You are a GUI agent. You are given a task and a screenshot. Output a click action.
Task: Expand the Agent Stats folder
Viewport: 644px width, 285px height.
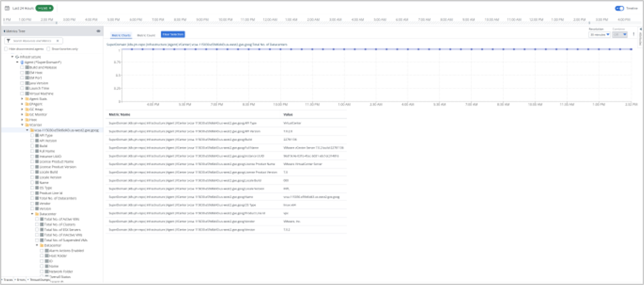23,99
